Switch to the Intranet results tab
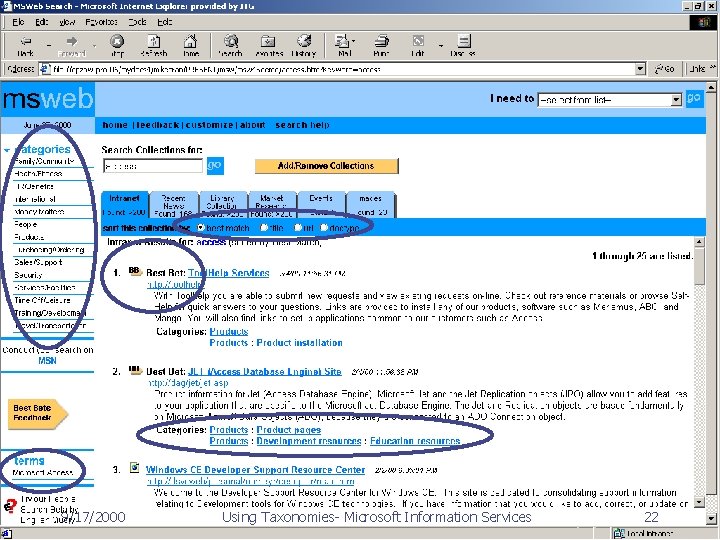The height and width of the screenshot is (540, 720). click(x=124, y=204)
